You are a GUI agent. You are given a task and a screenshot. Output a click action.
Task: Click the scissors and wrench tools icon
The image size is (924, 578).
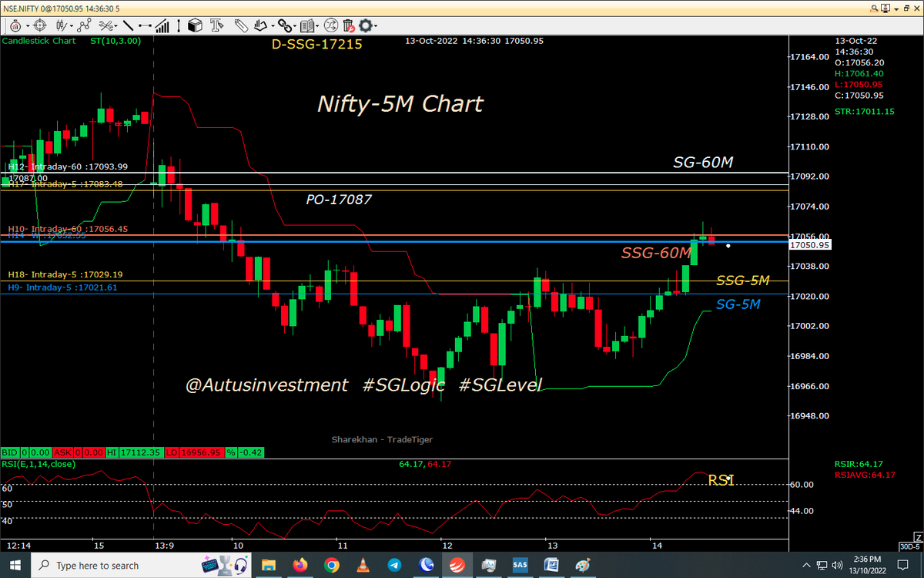(105, 25)
